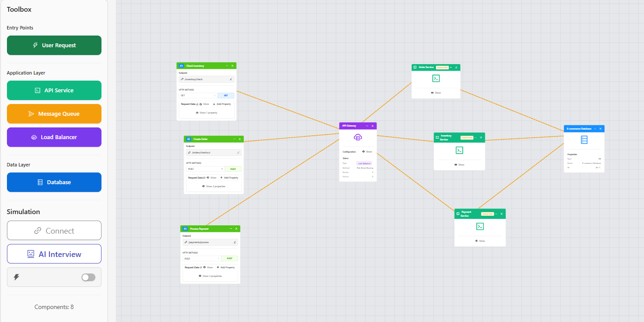Click the /inventory/check endpoint field
This screenshot has width=644, height=322.
[x=206, y=79]
